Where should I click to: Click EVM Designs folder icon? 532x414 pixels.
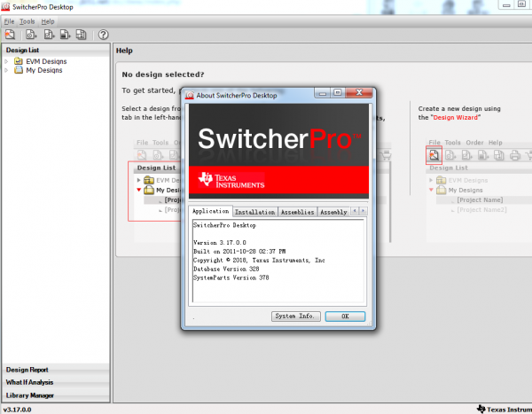pos(19,61)
